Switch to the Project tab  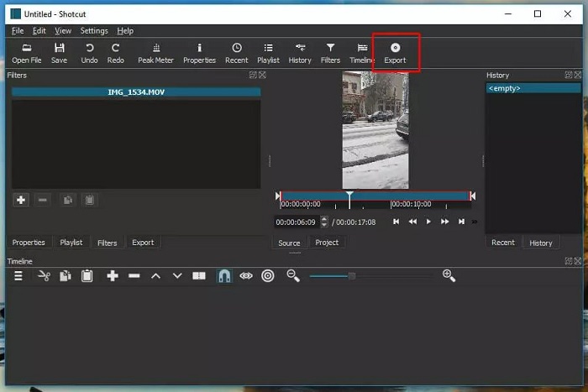pos(327,243)
